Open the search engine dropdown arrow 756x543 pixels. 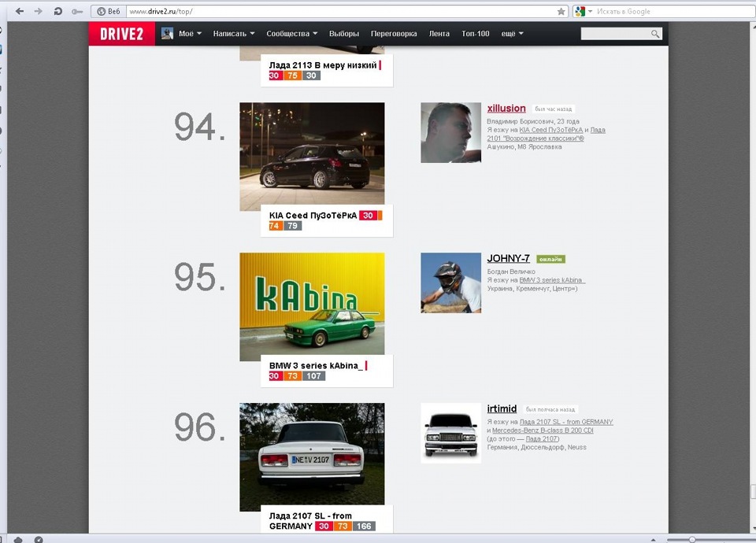click(590, 12)
